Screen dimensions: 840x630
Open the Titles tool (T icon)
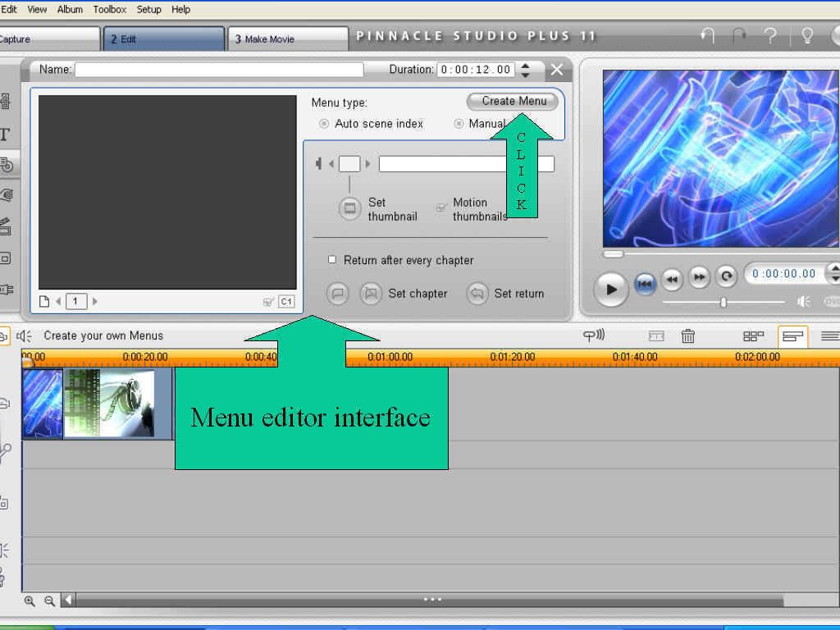[5, 134]
